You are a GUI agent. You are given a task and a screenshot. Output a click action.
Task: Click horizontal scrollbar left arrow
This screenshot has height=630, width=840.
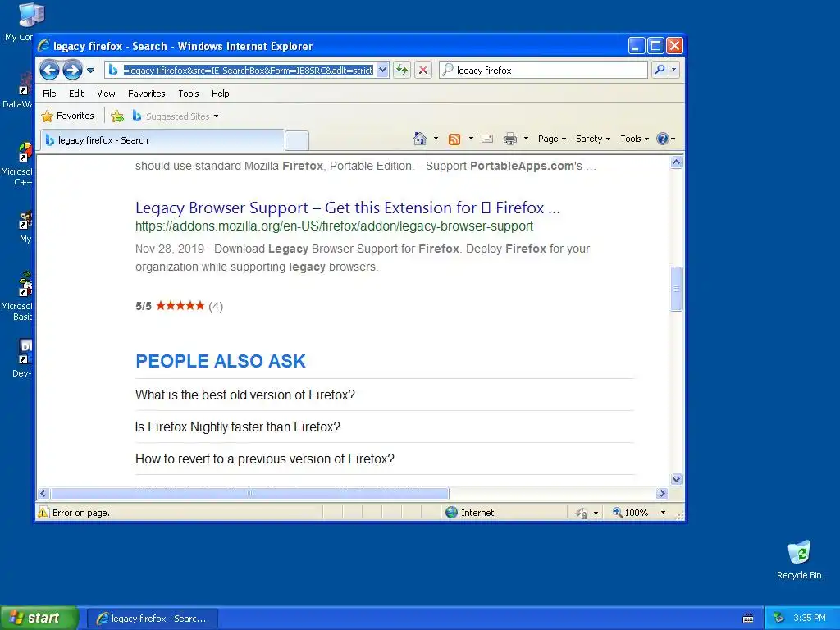click(43, 493)
